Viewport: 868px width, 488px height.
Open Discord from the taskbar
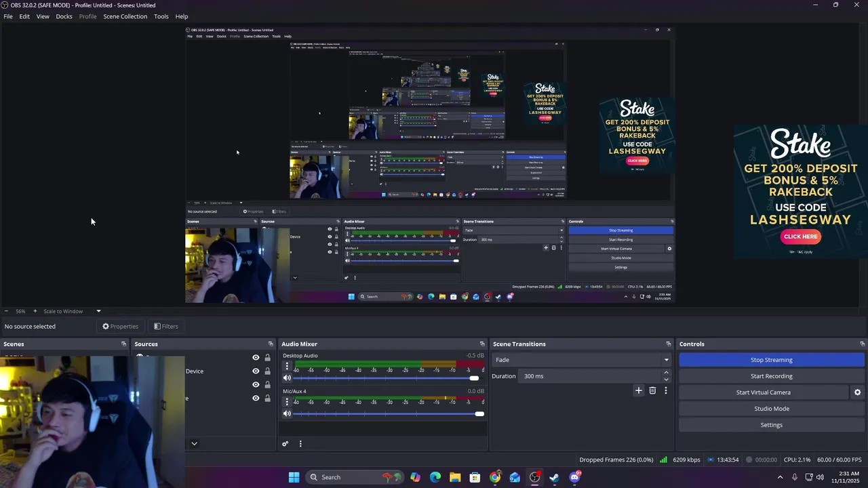tap(575, 477)
